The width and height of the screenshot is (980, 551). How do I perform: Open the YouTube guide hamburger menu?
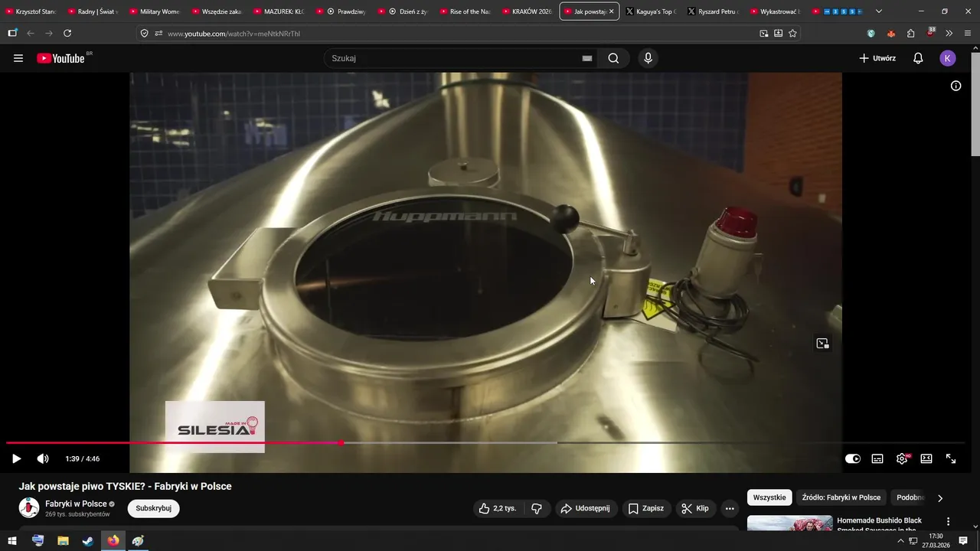pos(18,58)
